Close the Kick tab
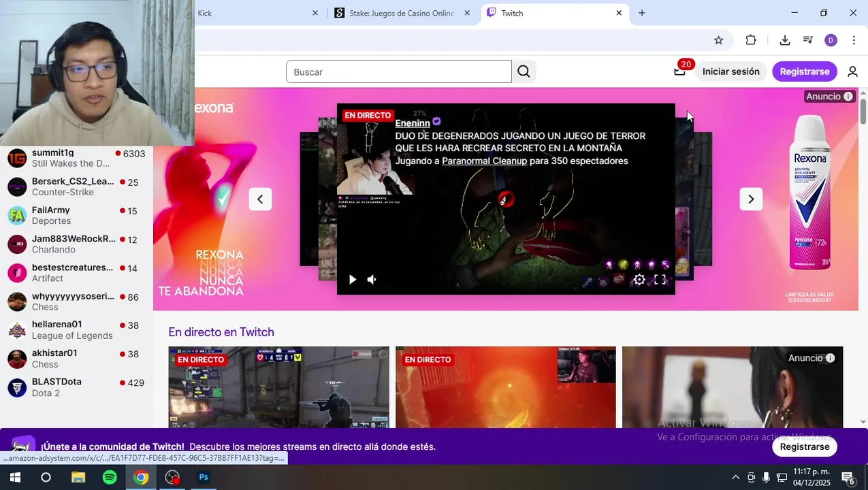The image size is (868, 490). point(315,13)
